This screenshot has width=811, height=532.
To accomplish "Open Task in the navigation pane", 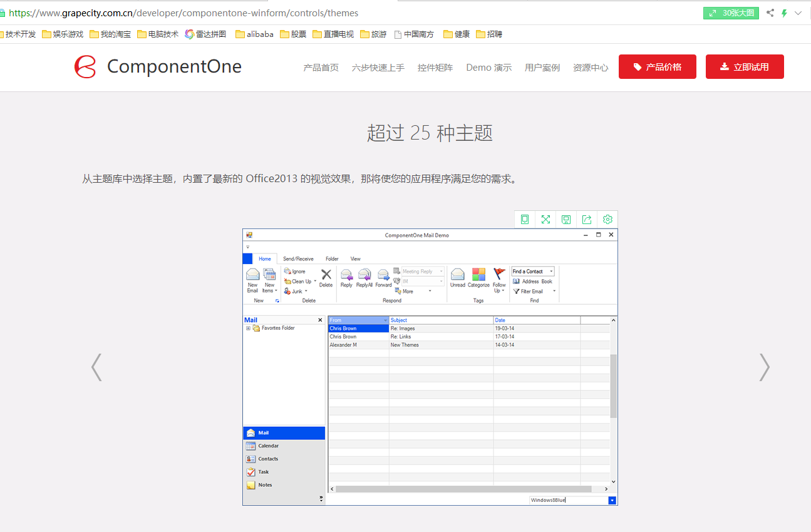I will pyautogui.click(x=284, y=472).
